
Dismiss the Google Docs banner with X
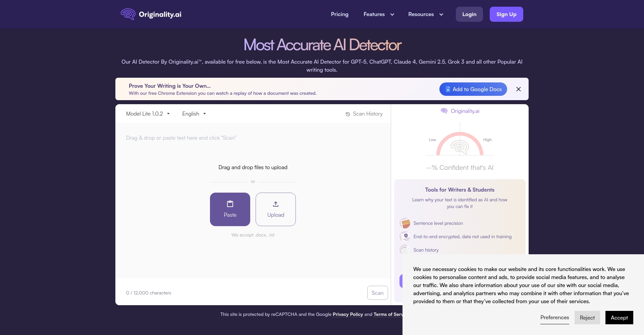(x=519, y=89)
